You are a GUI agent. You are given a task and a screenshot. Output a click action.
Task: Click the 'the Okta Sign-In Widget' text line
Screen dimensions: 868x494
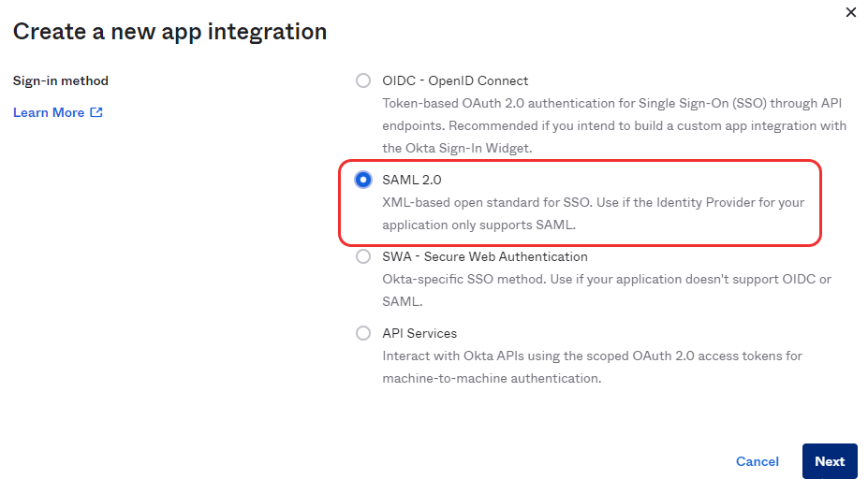click(457, 148)
